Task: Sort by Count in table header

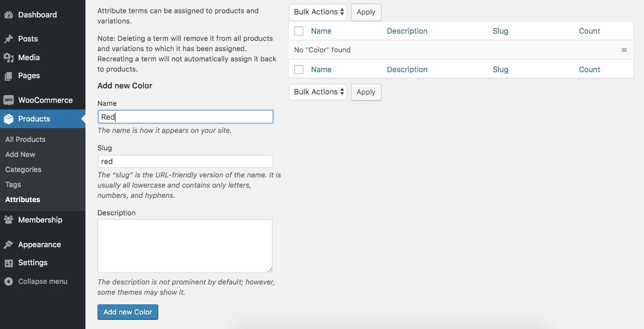Action: [x=589, y=31]
